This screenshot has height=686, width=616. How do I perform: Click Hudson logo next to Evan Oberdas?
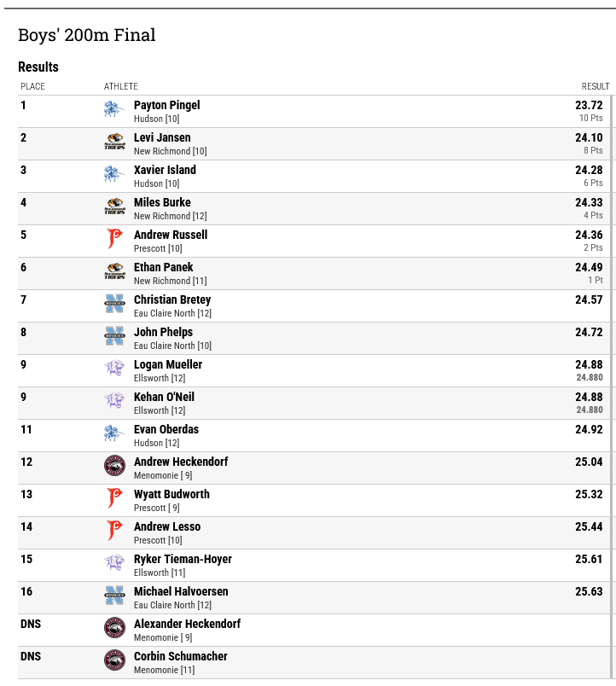pyautogui.click(x=114, y=433)
